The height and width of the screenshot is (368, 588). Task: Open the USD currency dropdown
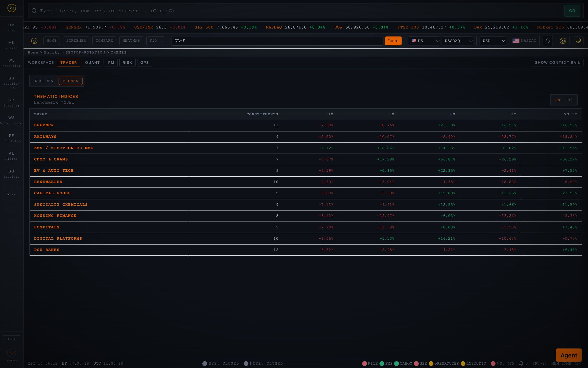[493, 41]
